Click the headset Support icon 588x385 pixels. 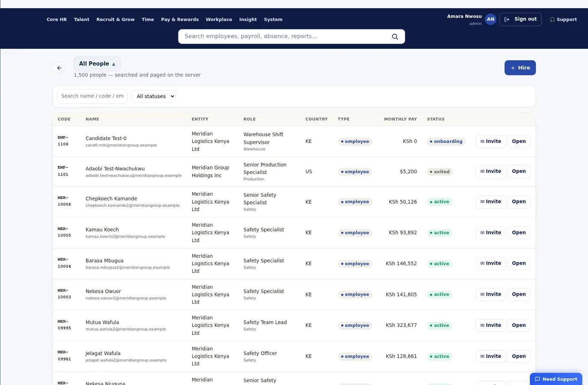[x=552, y=20]
